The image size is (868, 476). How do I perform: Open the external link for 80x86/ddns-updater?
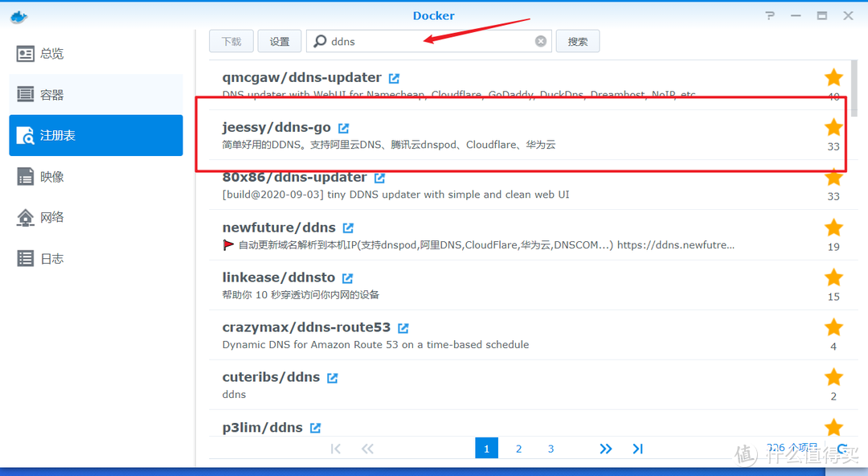pos(379,178)
